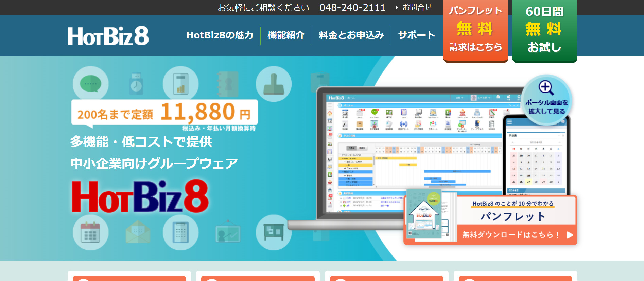Click the 無料ダウンロードはこちら arrow icon
This screenshot has height=281, width=644.
(x=570, y=235)
